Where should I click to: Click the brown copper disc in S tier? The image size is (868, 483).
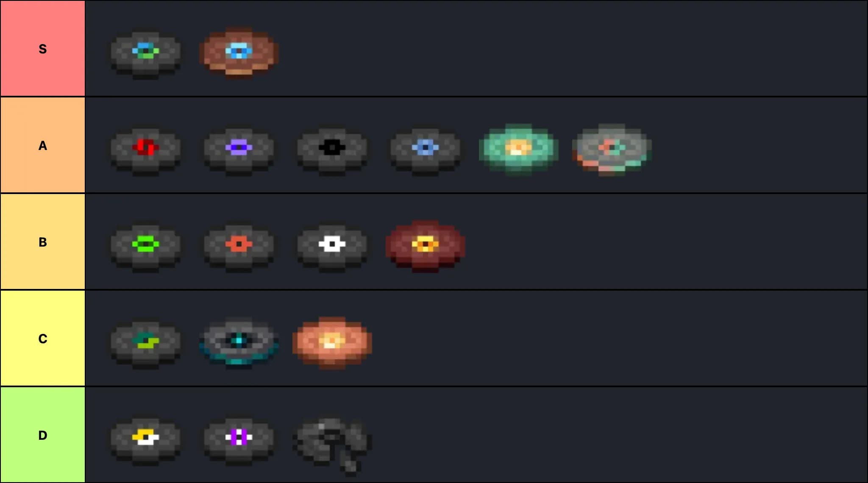239,52
